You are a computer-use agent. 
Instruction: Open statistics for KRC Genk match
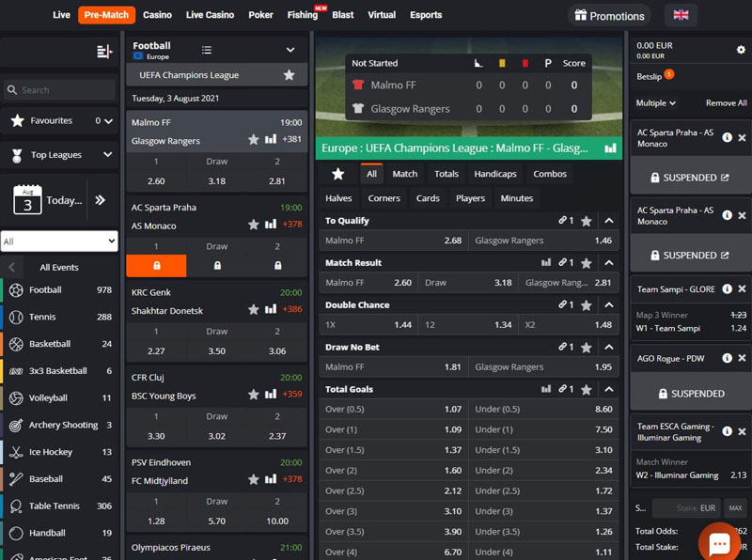coord(271,309)
